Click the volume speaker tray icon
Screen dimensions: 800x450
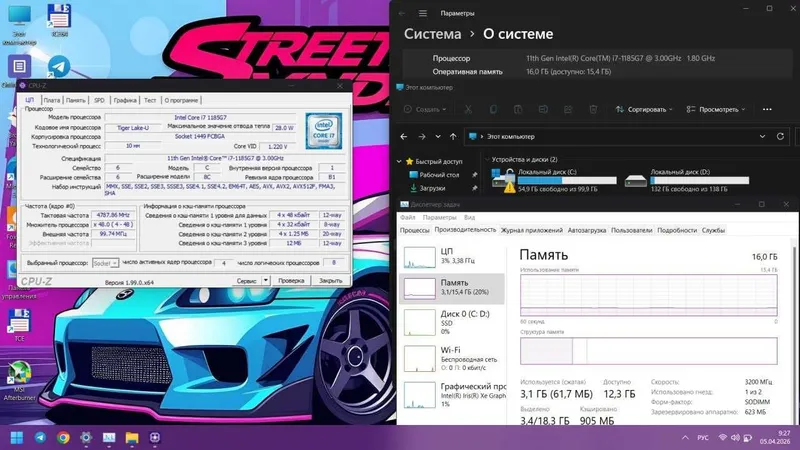pos(735,437)
